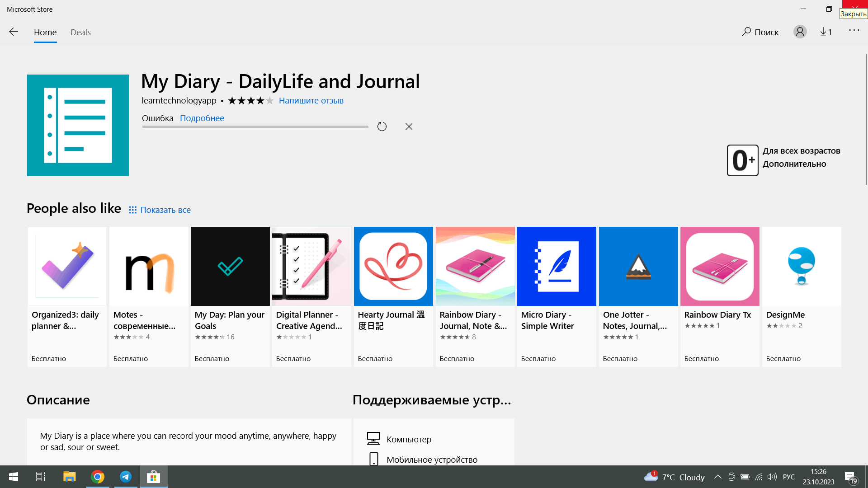Open the Rainbow Diary Tx app icon
The image size is (868, 488).
point(720,266)
